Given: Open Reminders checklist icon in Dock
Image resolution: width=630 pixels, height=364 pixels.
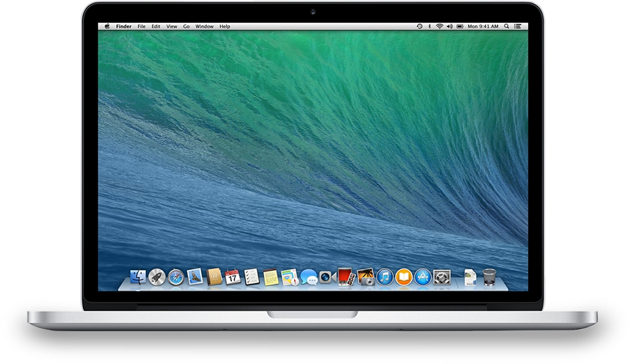Looking at the screenshot, I should pyautogui.click(x=252, y=277).
